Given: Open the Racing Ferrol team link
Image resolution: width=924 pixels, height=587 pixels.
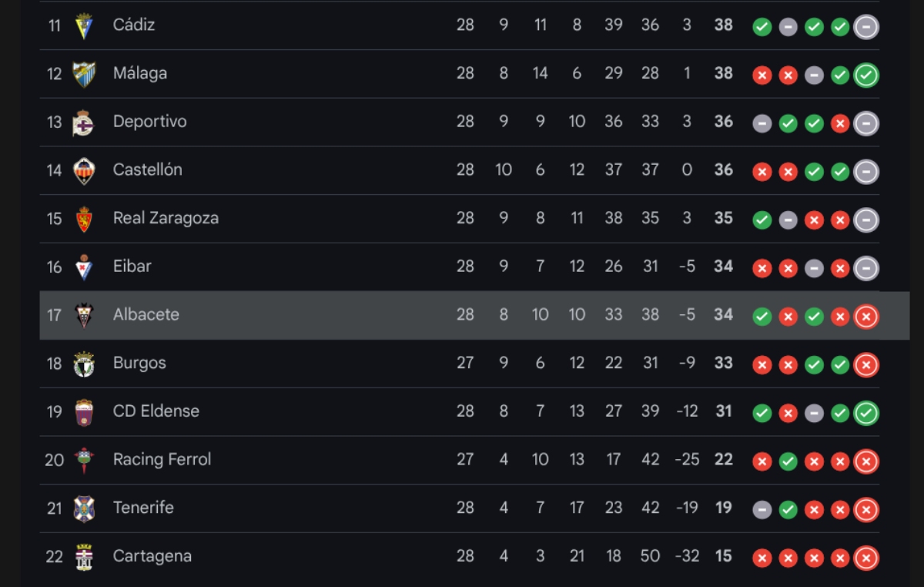Looking at the screenshot, I should pyautogui.click(x=162, y=459).
